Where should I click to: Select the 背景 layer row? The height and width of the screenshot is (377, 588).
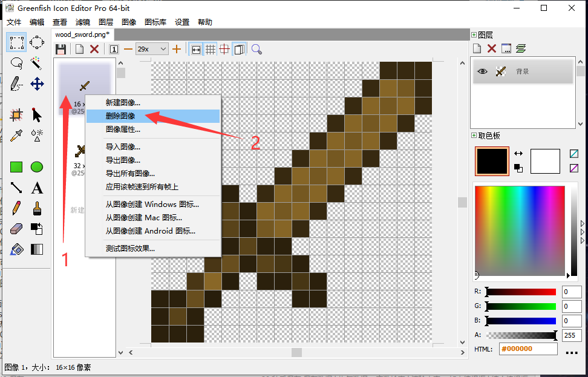tap(523, 71)
